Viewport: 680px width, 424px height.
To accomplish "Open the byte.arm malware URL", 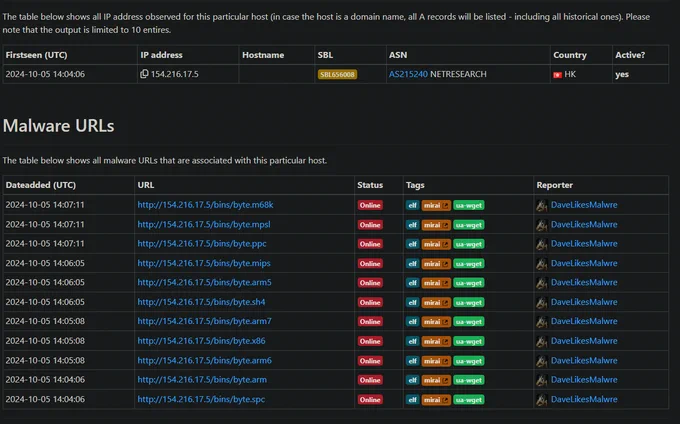I will (202, 380).
